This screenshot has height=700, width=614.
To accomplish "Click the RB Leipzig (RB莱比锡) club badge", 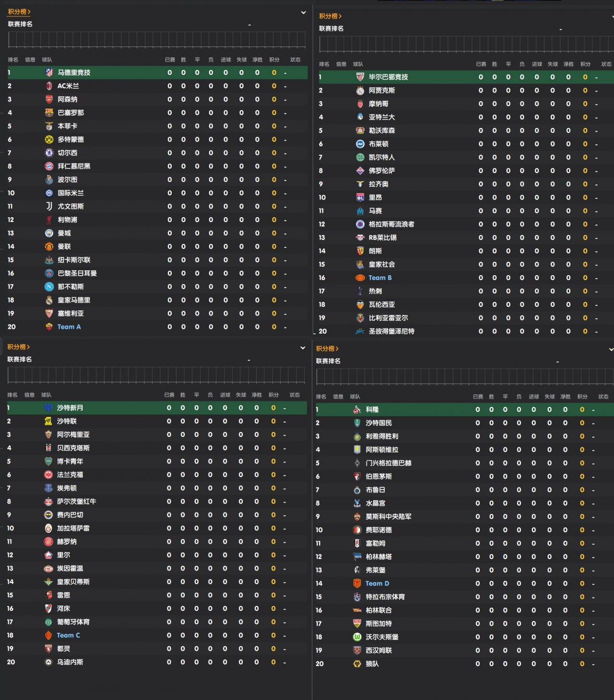I will coord(360,237).
